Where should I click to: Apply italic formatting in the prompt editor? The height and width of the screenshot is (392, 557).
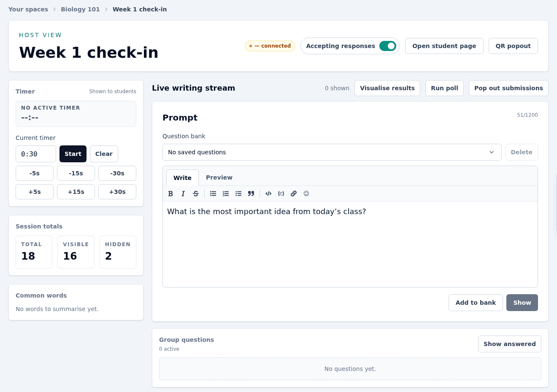point(183,193)
